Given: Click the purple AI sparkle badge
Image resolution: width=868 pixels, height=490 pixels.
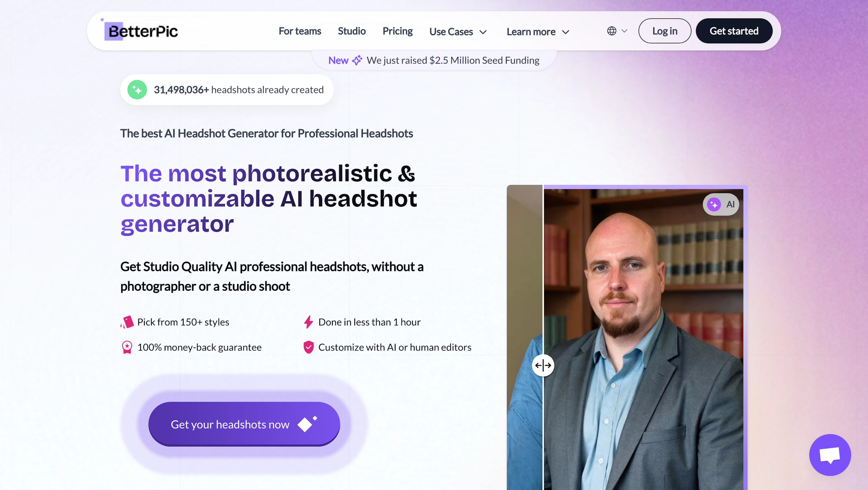Looking at the screenshot, I should click(714, 204).
